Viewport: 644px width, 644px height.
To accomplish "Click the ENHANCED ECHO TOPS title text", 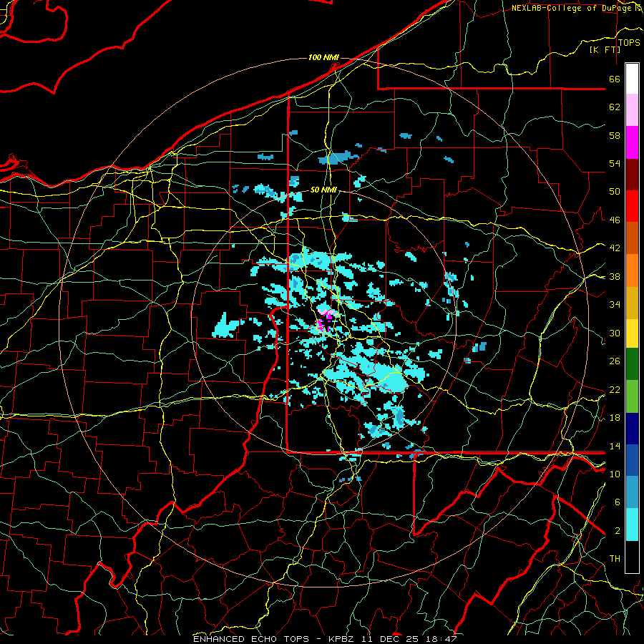I will (x=251, y=639).
